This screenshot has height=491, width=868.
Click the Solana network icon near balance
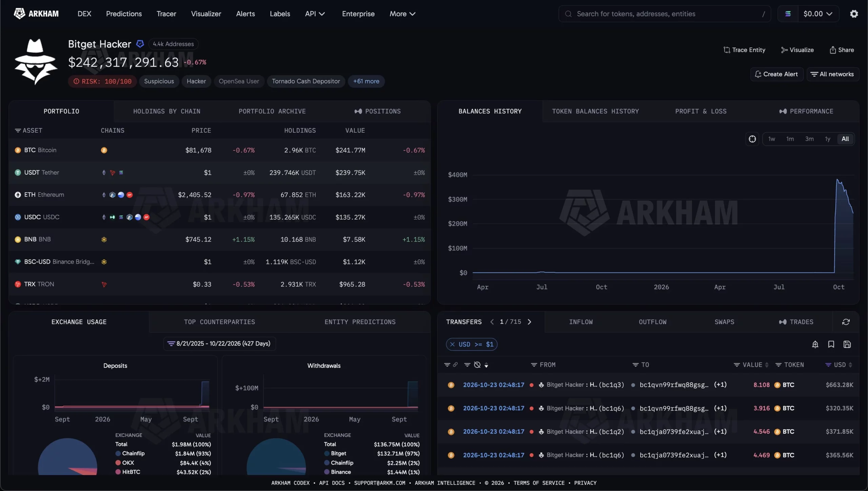point(788,14)
